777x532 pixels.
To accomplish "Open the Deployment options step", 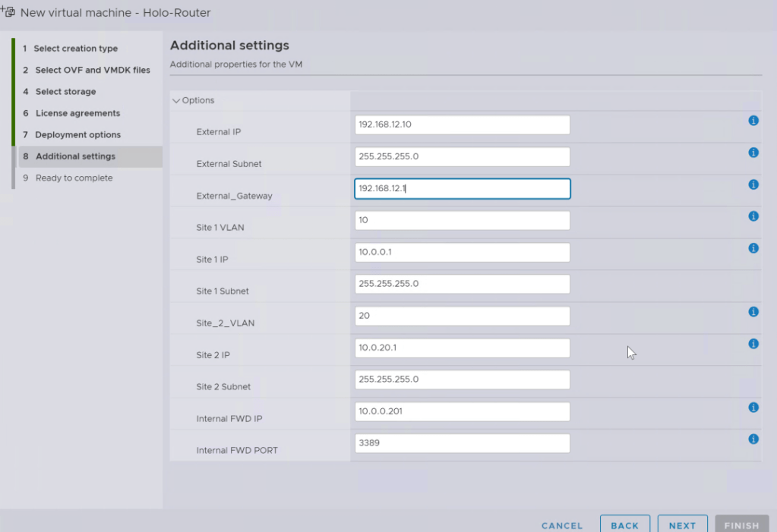I will point(77,135).
